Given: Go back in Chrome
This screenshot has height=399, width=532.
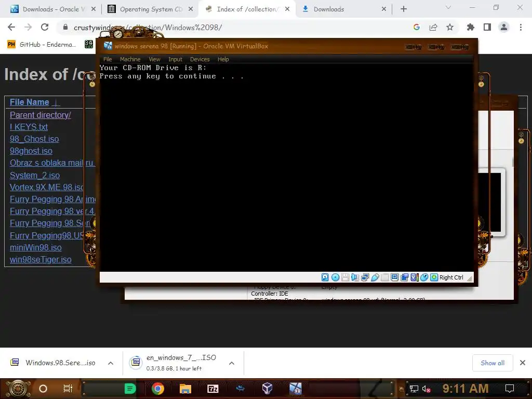Looking at the screenshot, I should pos(11,27).
